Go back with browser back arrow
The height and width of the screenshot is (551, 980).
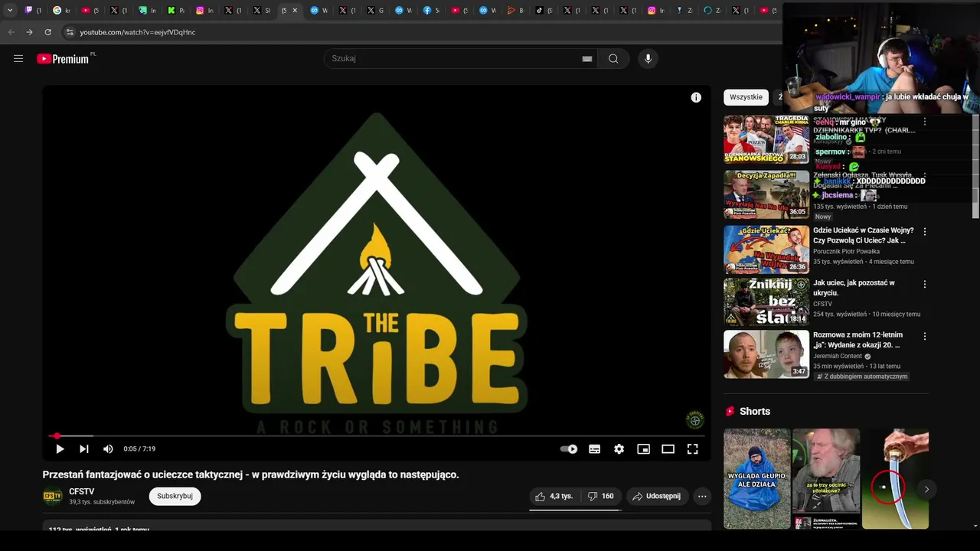[x=11, y=32]
